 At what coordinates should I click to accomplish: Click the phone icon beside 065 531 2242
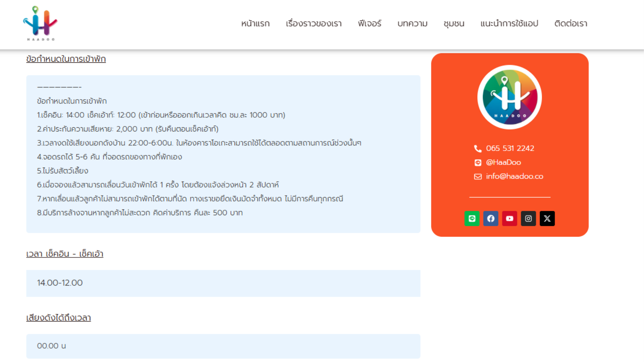[x=478, y=148]
